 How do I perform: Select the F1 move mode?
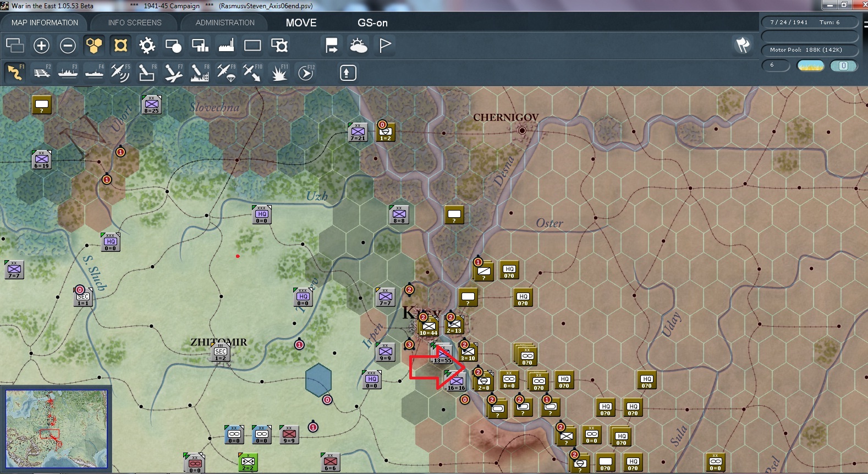click(15, 73)
